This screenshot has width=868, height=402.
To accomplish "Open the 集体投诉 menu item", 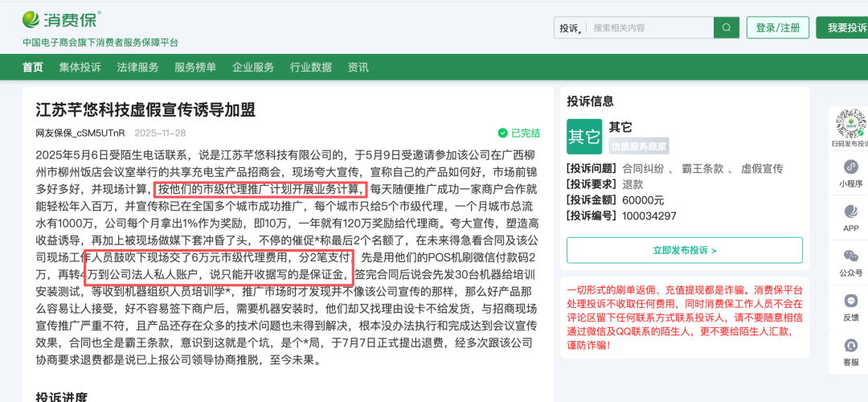I will [x=80, y=68].
